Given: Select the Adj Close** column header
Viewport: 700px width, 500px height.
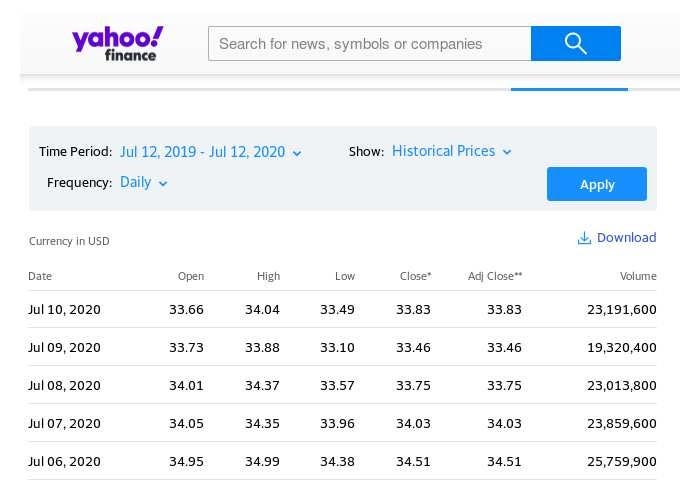Looking at the screenshot, I should (495, 276).
